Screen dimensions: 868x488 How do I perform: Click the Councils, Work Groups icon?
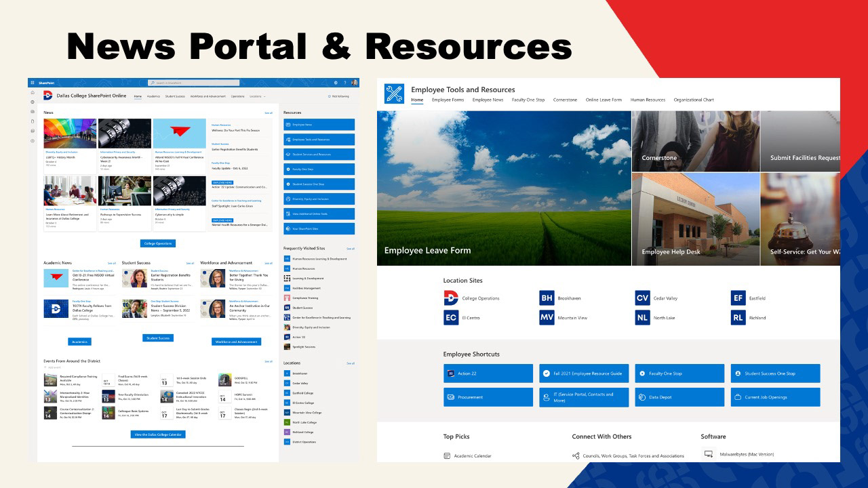point(576,456)
